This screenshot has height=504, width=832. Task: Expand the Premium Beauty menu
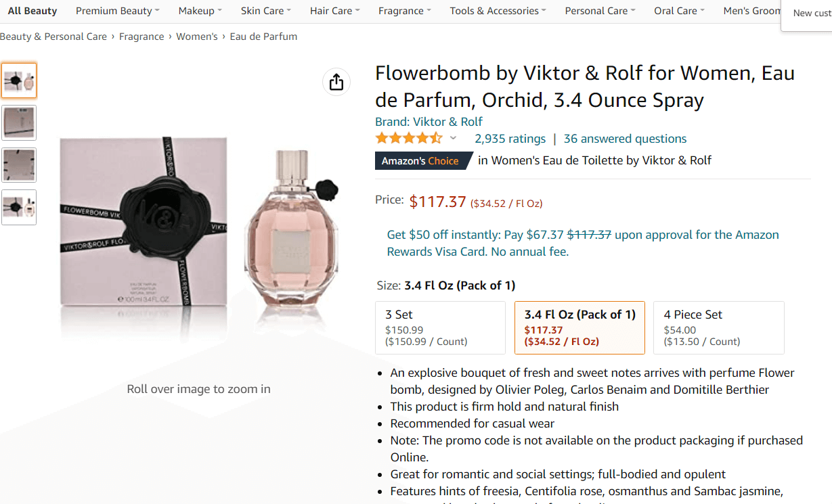[118, 11]
